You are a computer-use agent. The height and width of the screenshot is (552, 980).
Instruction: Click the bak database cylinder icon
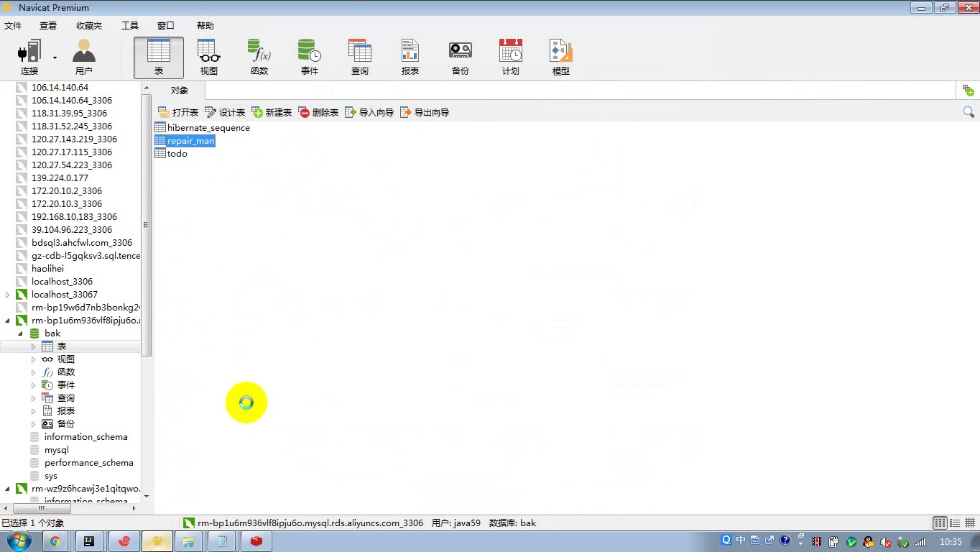pos(34,333)
